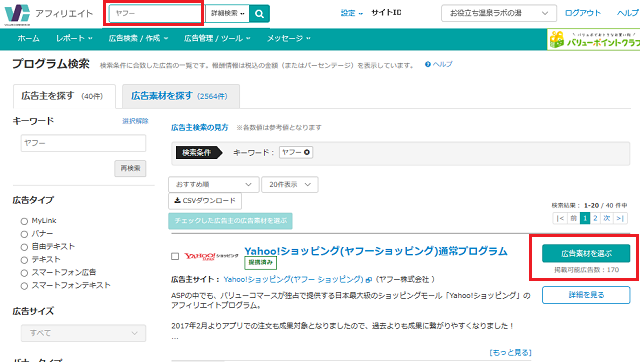This screenshot has width=640, height=362.
Task: Click 次 next page button
Action: pos(607,218)
